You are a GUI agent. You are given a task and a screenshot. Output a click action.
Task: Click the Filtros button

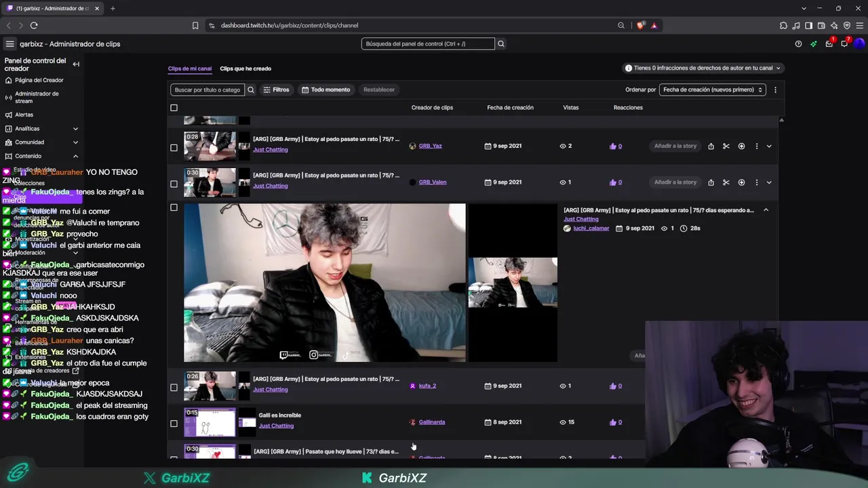point(276,89)
